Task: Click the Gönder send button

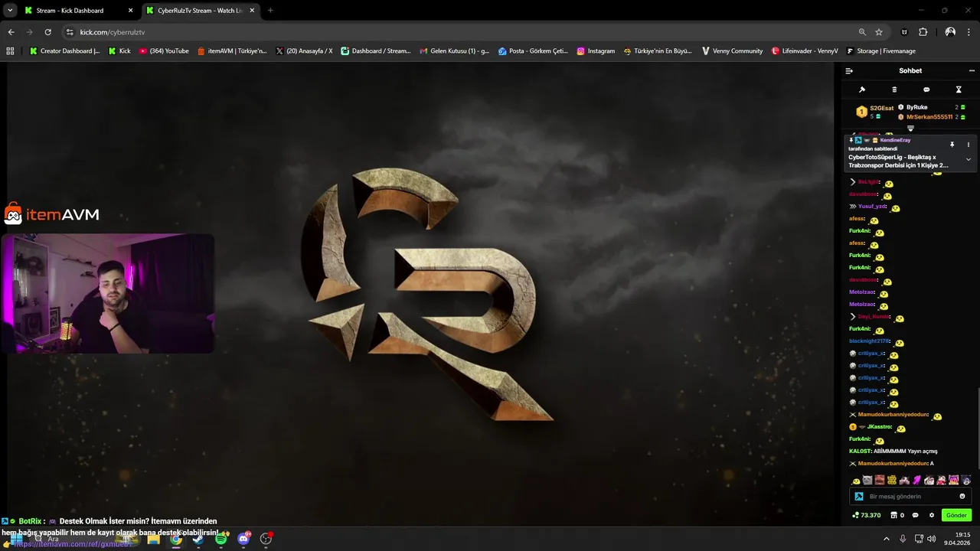Action: [x=956, y=515]
